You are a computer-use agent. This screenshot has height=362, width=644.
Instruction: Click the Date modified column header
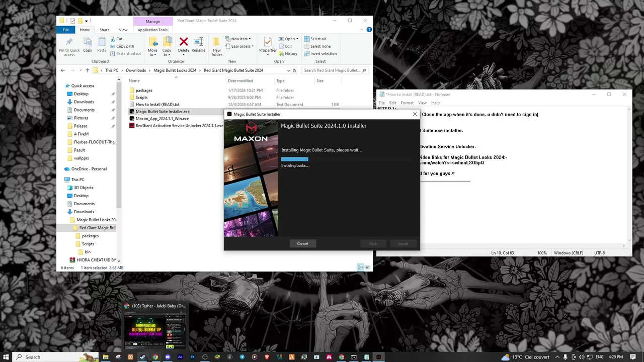tap(240, 80)
